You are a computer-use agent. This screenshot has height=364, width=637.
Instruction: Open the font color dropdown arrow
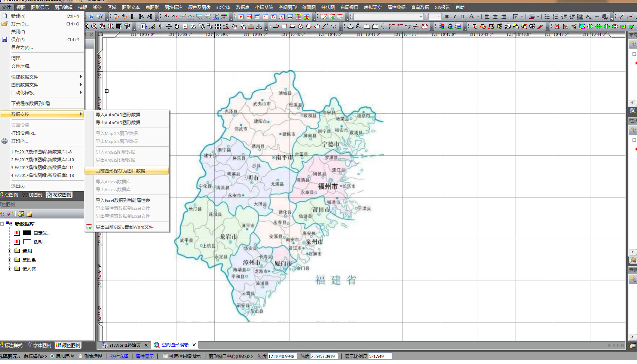pyautogui.click(x=478, y=17)
